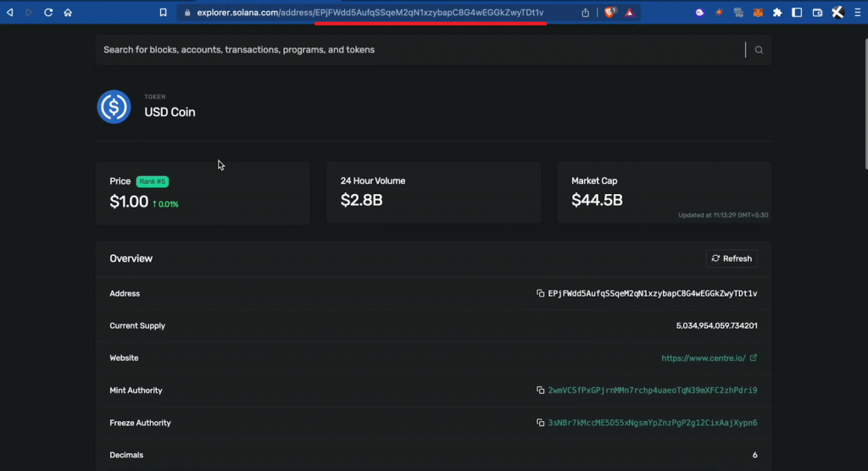Copy the Mint Authority address

[540, 391]
